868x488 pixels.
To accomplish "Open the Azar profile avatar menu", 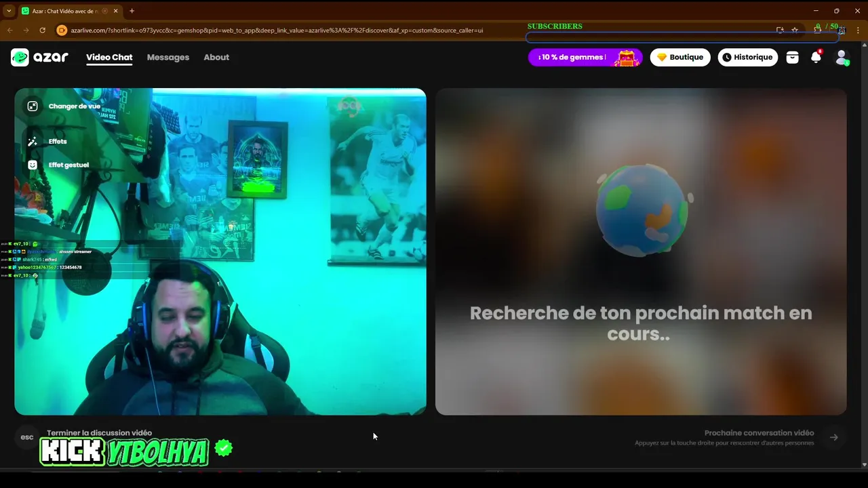I will click(842, 58).
